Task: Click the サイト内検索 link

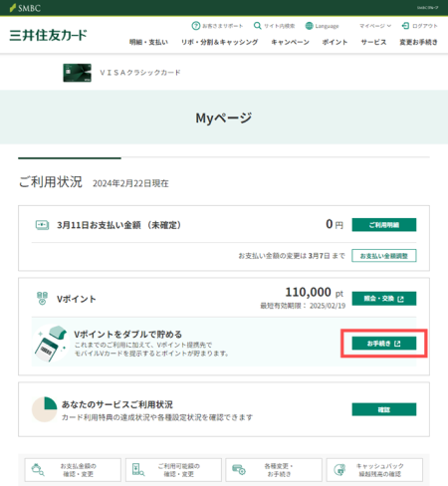Action: [x=279, y=26]
